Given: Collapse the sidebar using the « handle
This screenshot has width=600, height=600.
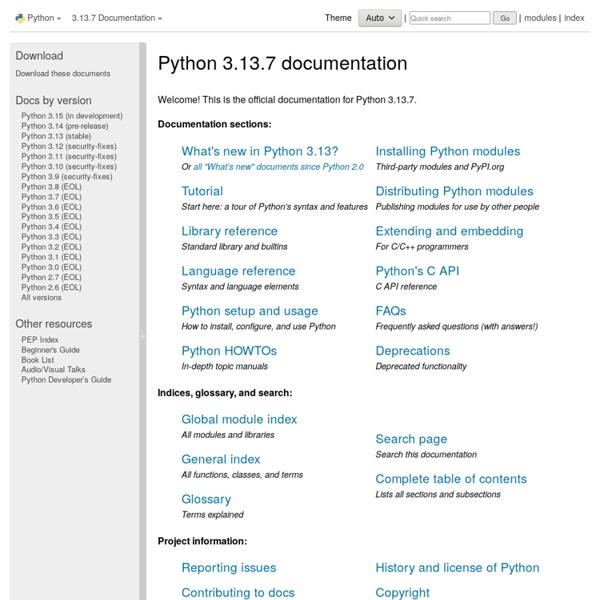Looking at the screenshot, I should tap(142, 336).
